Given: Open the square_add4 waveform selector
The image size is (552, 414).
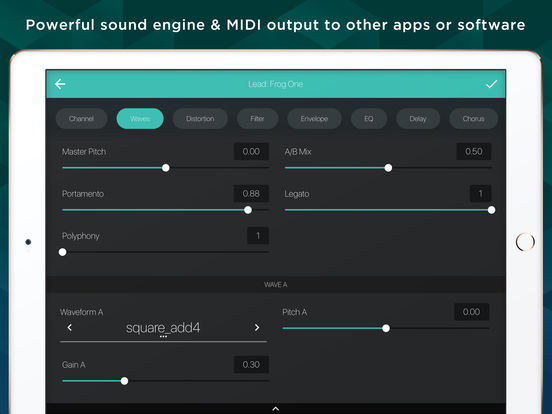Looking at the screenshot, I should click(x=163, y=328).
